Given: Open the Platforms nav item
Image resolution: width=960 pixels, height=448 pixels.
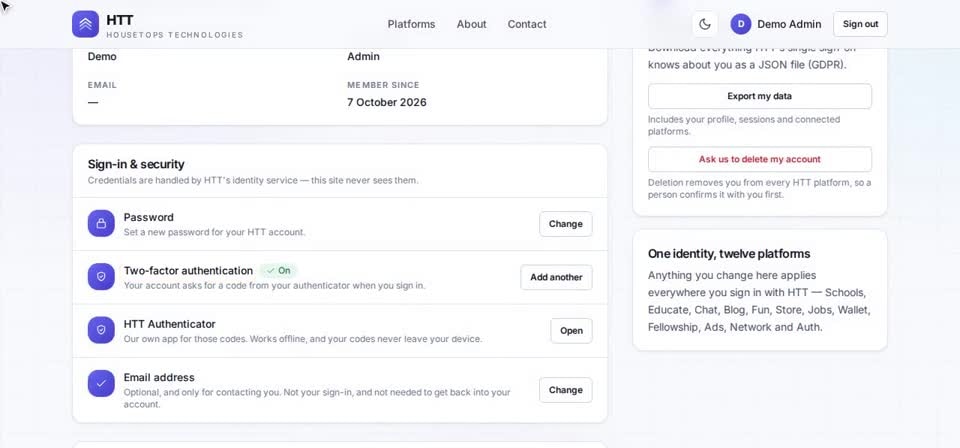Looking at the screenshot, I should click(411, 24).
